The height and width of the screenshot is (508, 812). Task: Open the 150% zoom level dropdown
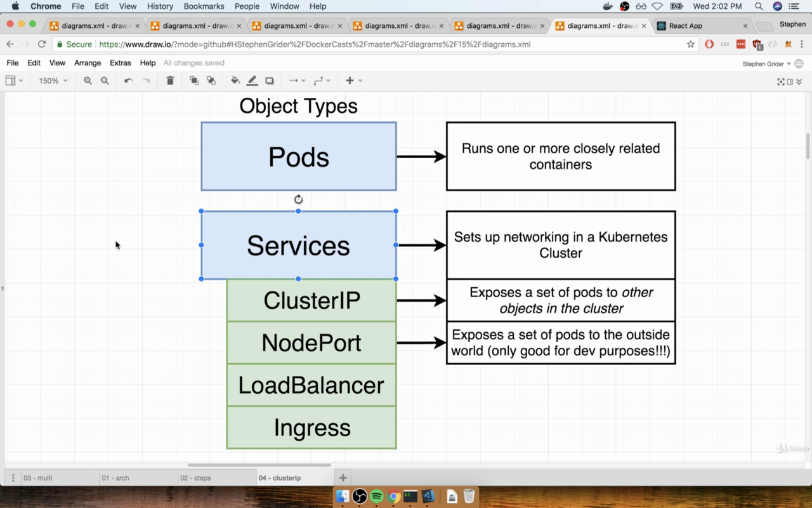click(53, 81)
